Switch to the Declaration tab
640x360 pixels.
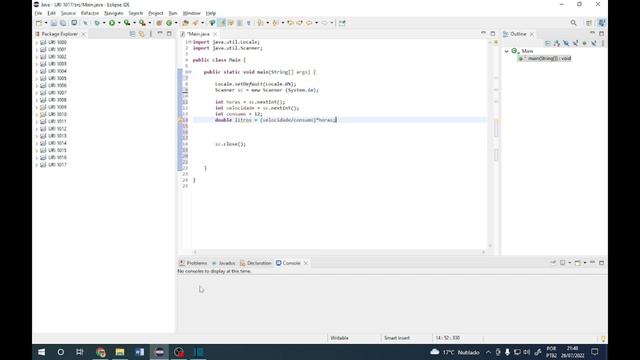coord(256,263)
